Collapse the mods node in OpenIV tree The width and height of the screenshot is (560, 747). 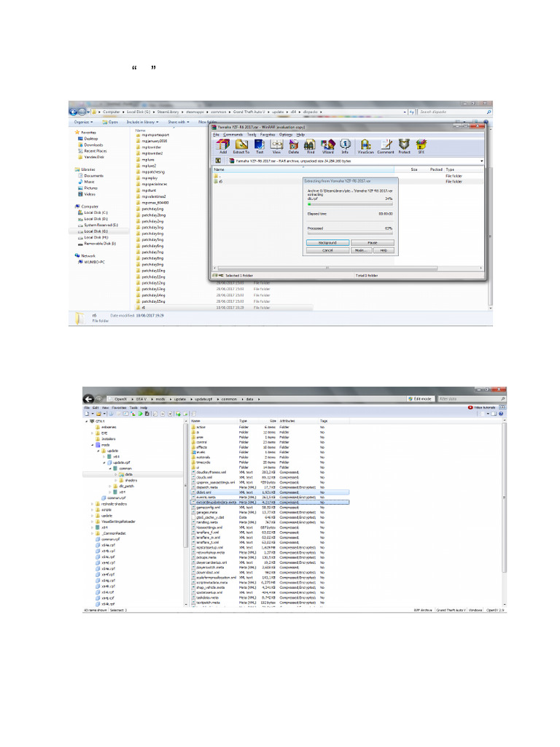pos(93,445)
